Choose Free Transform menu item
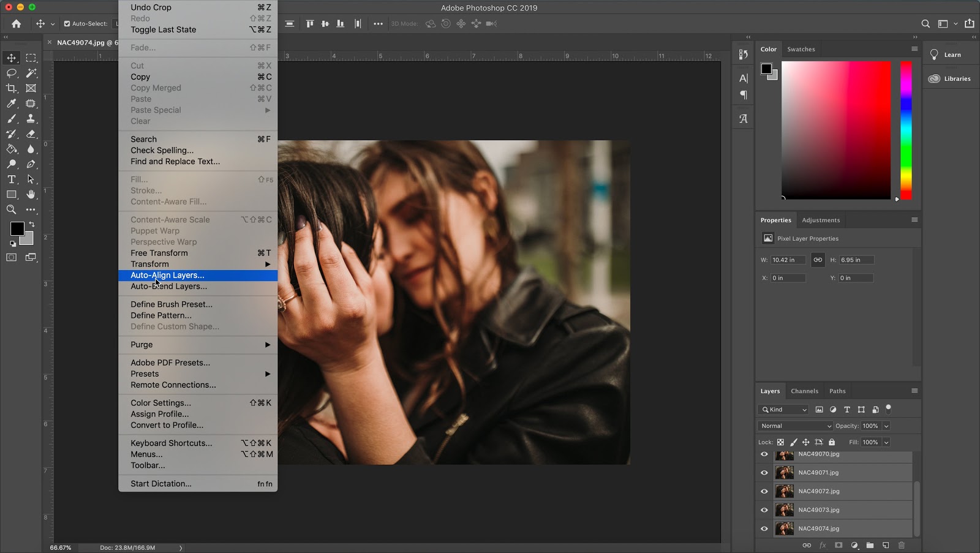The image size is (980, 553). coord(198,253)
